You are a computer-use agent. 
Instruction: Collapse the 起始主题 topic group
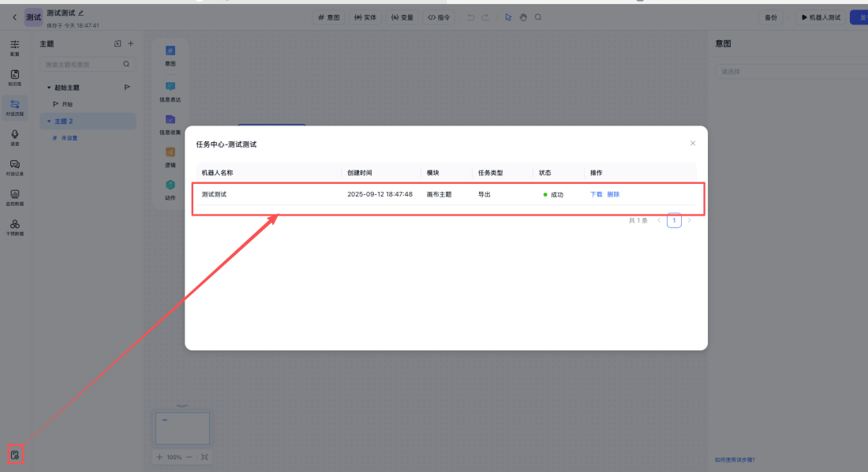point(49,87)
